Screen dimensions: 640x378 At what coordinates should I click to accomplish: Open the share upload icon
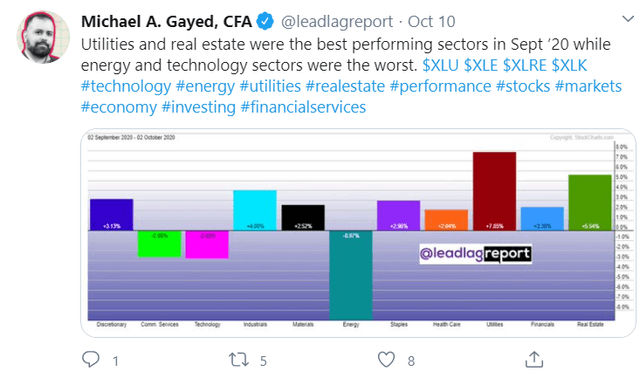(534, 359)
